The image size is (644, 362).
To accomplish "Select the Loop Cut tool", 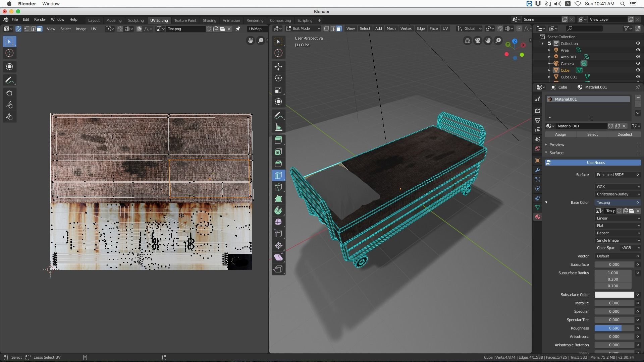I will [x=278, y=175].
